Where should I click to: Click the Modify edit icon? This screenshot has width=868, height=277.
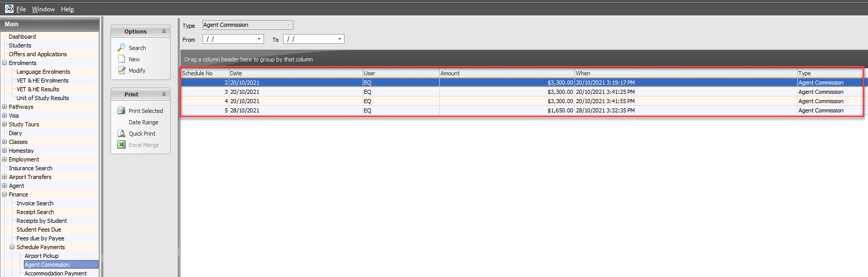(121, 70)
